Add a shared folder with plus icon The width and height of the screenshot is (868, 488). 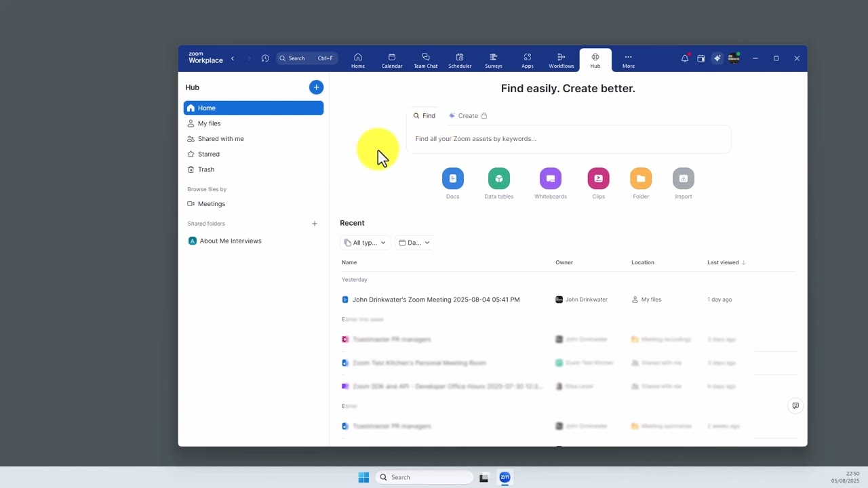point(315,224)
